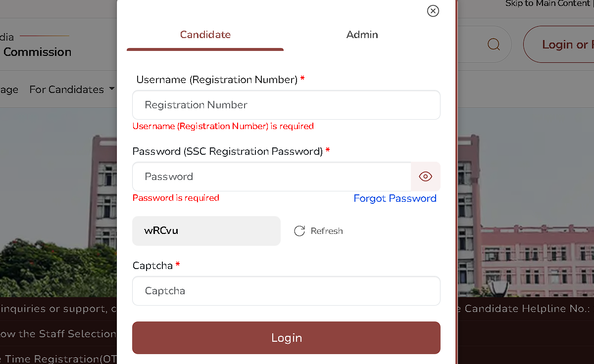
Task: Switch to the Admin tab
Action: coord(362,35)
